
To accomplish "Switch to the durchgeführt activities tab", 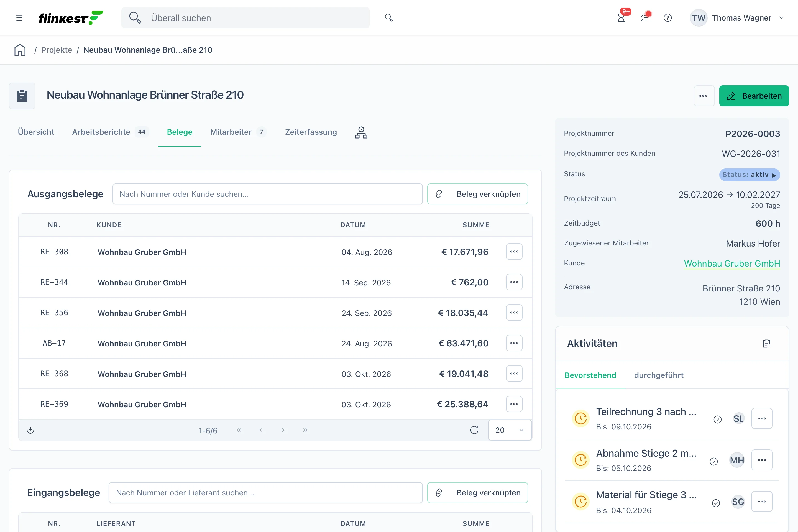I will click(659, 375).
